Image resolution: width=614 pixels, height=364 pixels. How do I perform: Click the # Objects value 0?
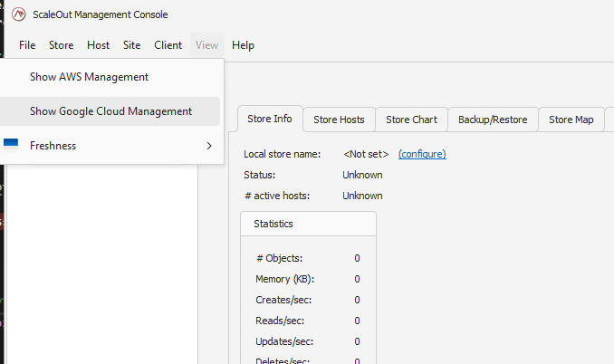pos(357,258)
